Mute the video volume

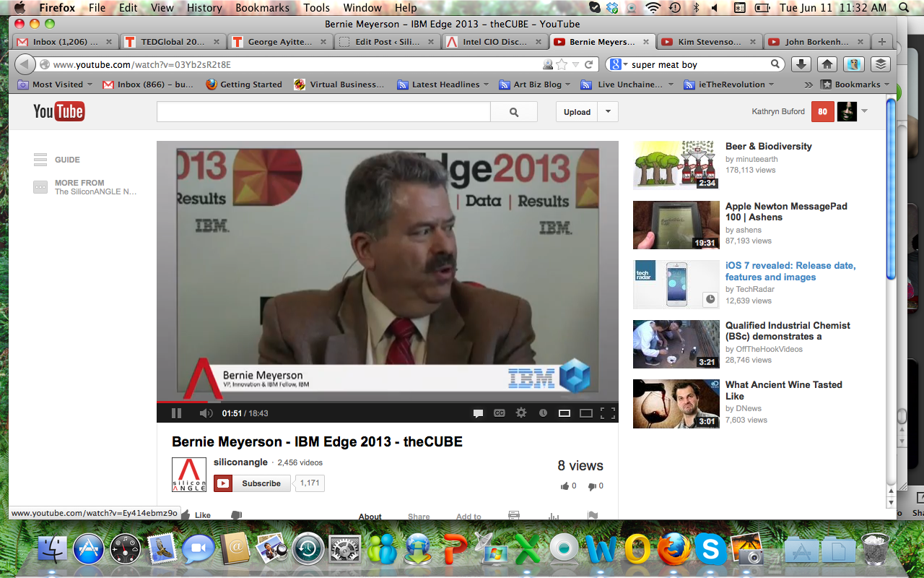pos(206,413)
